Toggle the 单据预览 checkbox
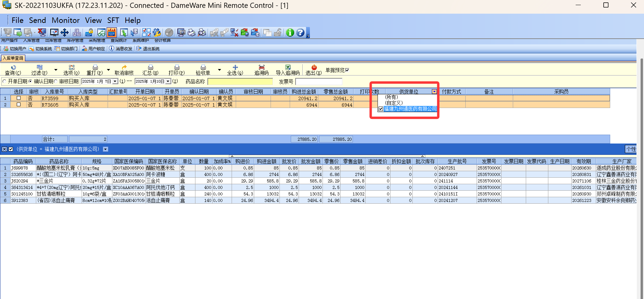This screenshot has width=644, height=299. pyautogui.click(x=347, y=70)
